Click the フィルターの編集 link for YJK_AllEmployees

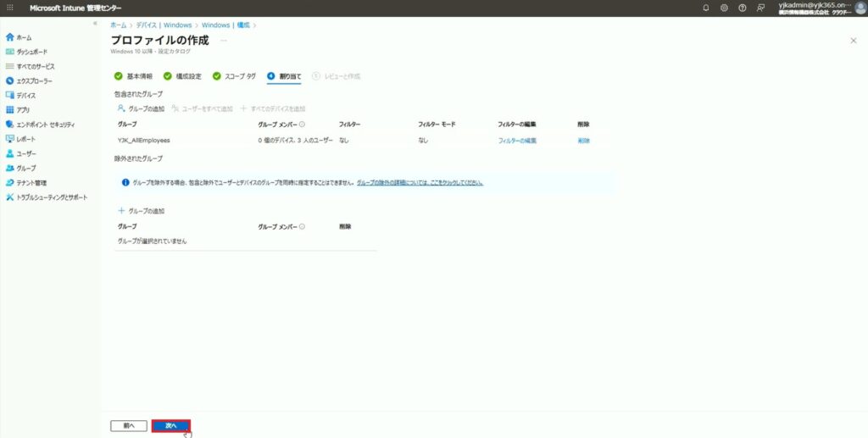tap(517, 141)
